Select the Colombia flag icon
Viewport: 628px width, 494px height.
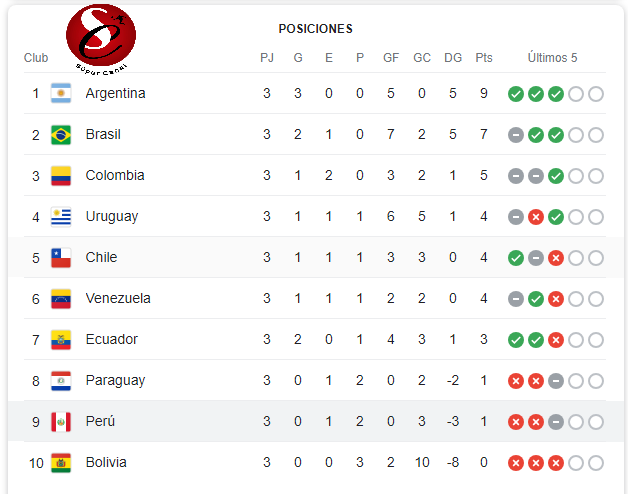click(x=61, y=176)
